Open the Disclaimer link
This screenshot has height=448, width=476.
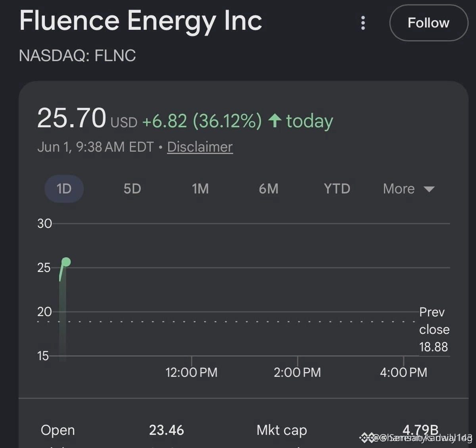(200, 147)
